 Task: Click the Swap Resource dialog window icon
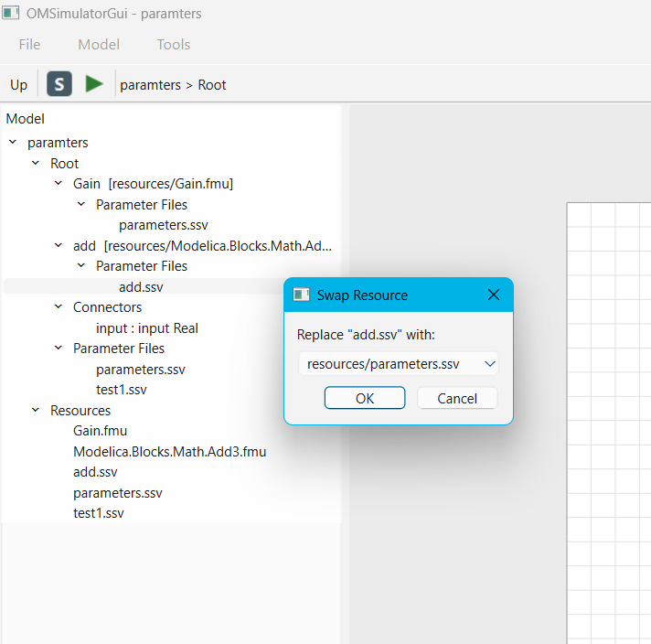[x=302, y=295]
